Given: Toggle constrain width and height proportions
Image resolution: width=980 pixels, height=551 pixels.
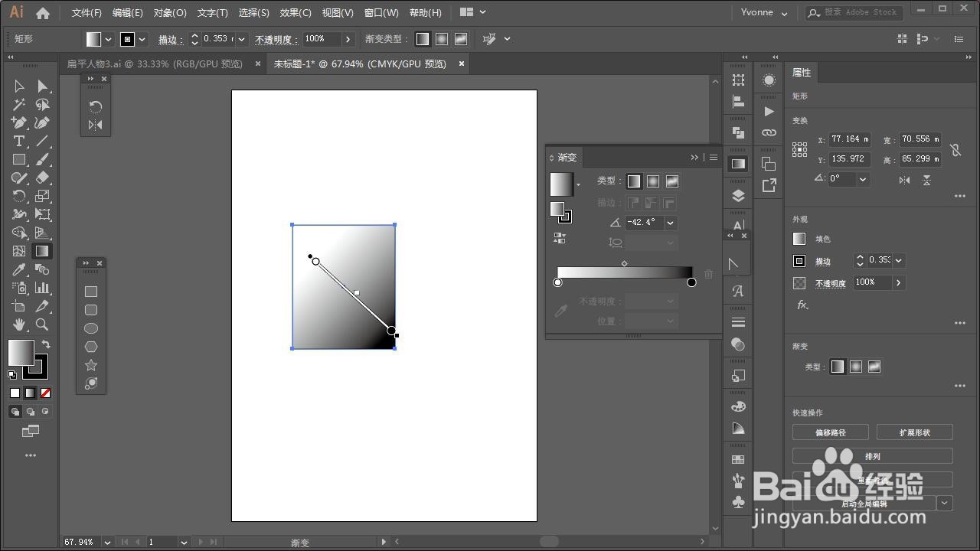Looking at the screenshot, I should coord(955,150).
